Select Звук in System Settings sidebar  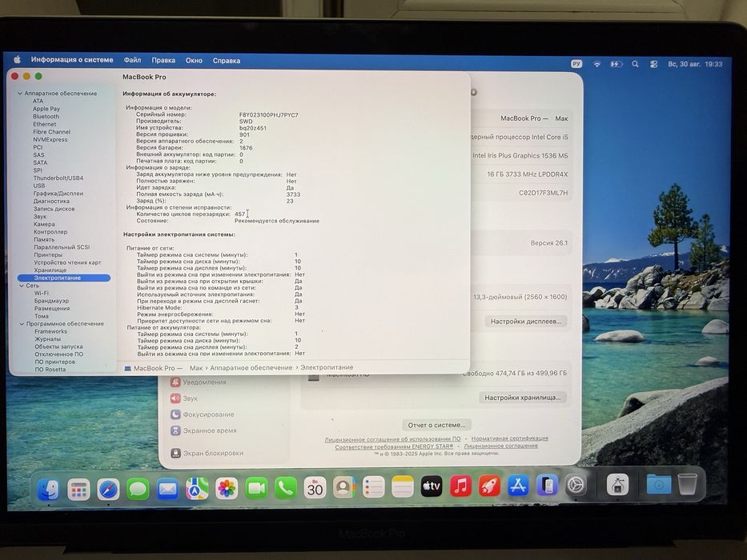coord(184,398)
